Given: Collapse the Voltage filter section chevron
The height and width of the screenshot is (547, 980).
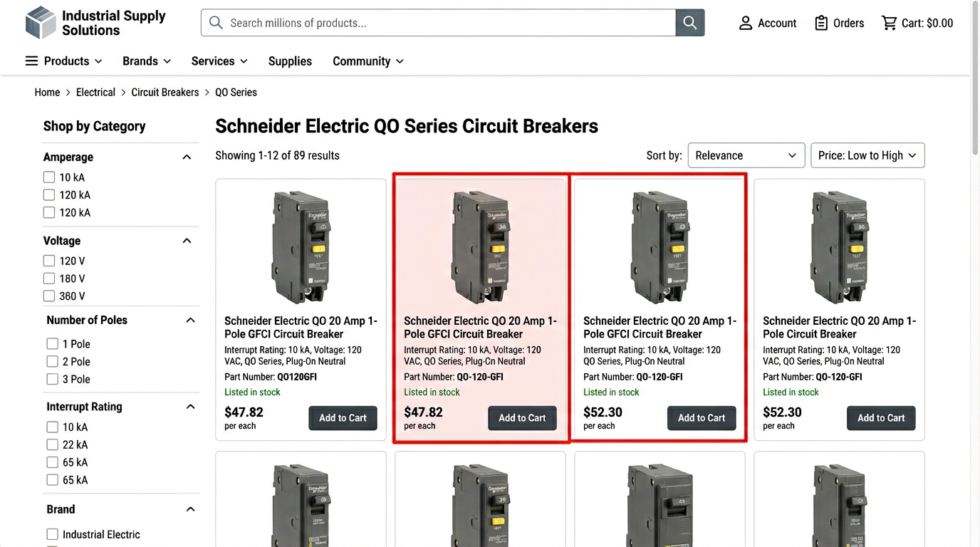Looking at the screenshot, I should [x=187, y=241].
